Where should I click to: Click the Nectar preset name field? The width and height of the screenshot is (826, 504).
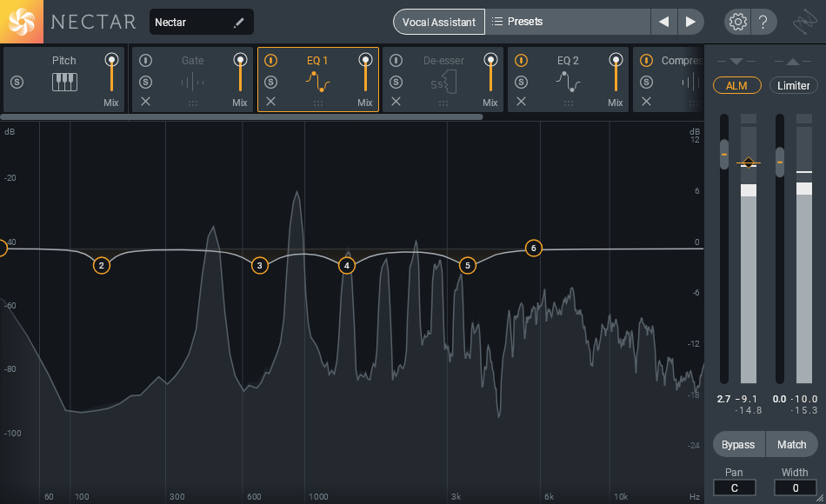tap(202, 22)
